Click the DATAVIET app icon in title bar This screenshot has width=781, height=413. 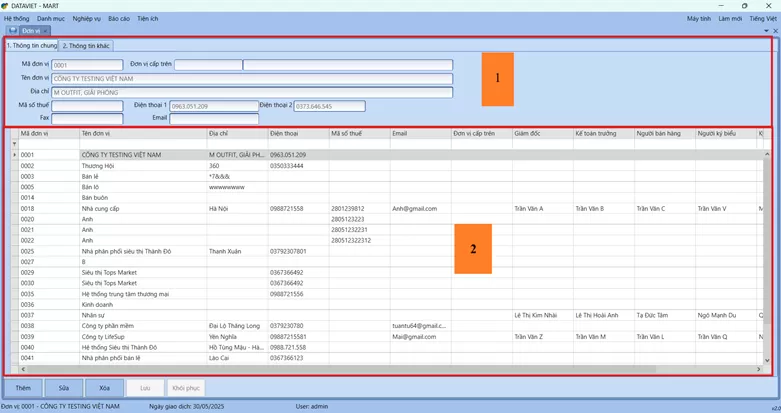[6, 5]
